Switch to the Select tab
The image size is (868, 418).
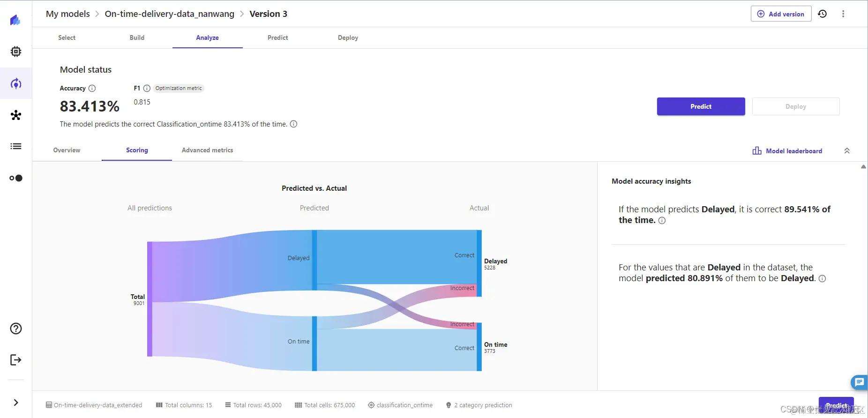click(67, 37)
